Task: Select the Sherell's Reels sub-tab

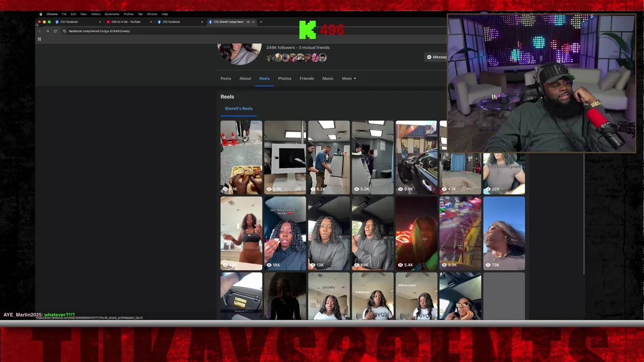Action: (238, 109)
